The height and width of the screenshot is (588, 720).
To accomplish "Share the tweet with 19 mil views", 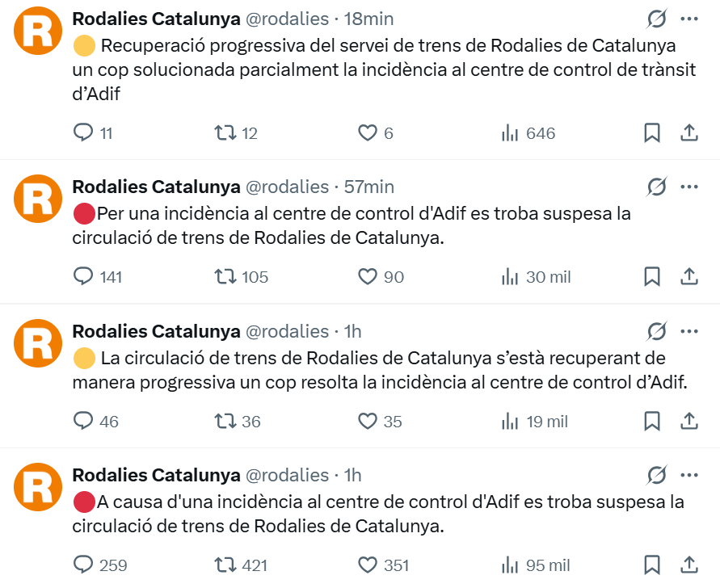I will click(689, 421).
